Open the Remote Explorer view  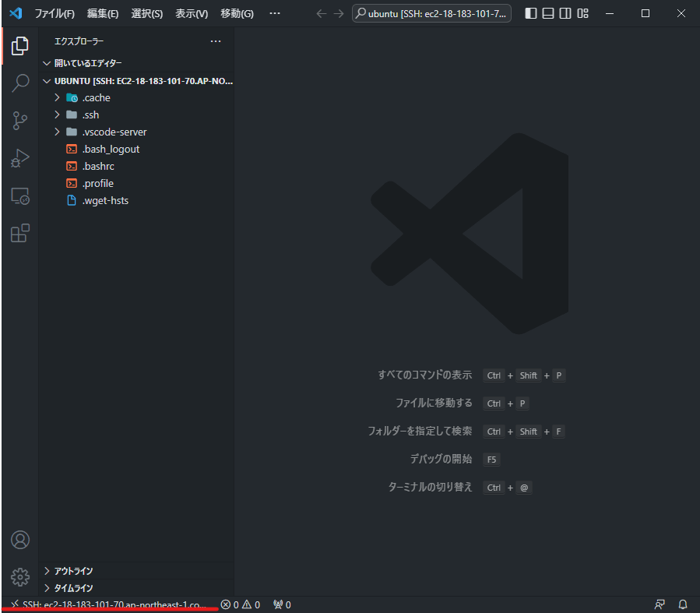point(19,196)
